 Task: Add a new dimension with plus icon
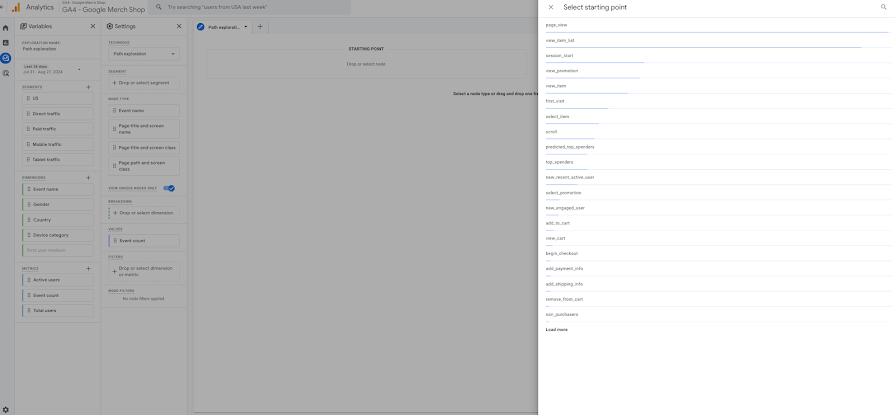point(88,178)
